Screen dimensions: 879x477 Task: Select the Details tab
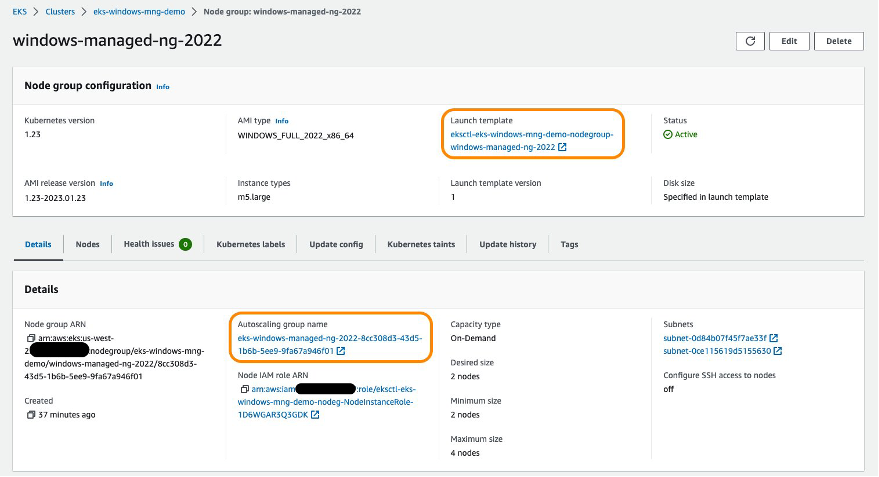pos(38,245)
